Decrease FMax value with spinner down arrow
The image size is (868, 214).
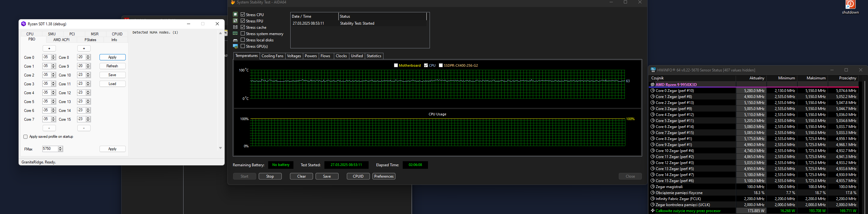[60, 150]
